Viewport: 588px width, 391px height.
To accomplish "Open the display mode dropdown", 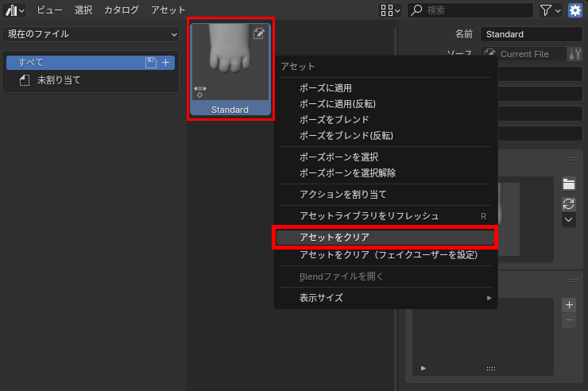I will click(x=391, y=10).
